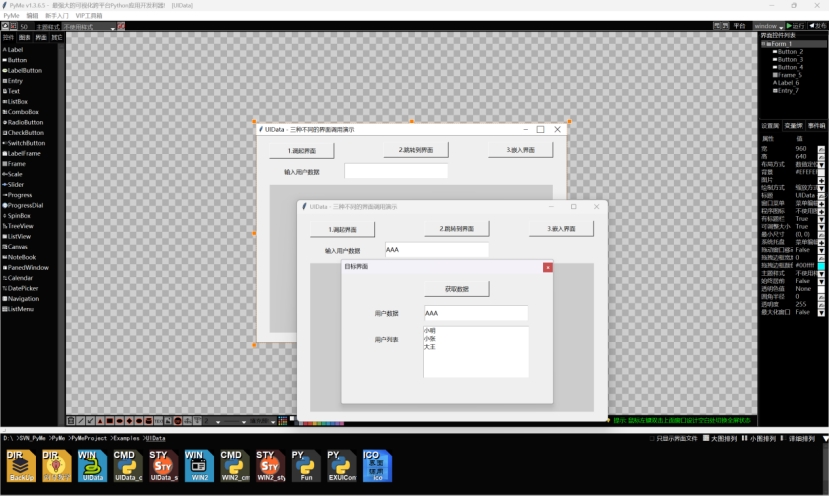
Task: Open the 始终居前 False dropdown arrow
Action: coord(822,282)
